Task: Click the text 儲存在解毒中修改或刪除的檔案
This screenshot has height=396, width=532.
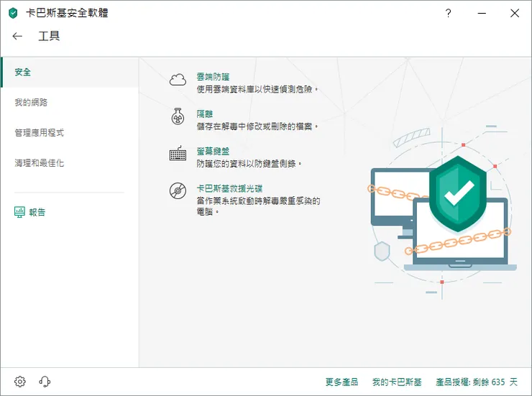Action: (257, 126)
